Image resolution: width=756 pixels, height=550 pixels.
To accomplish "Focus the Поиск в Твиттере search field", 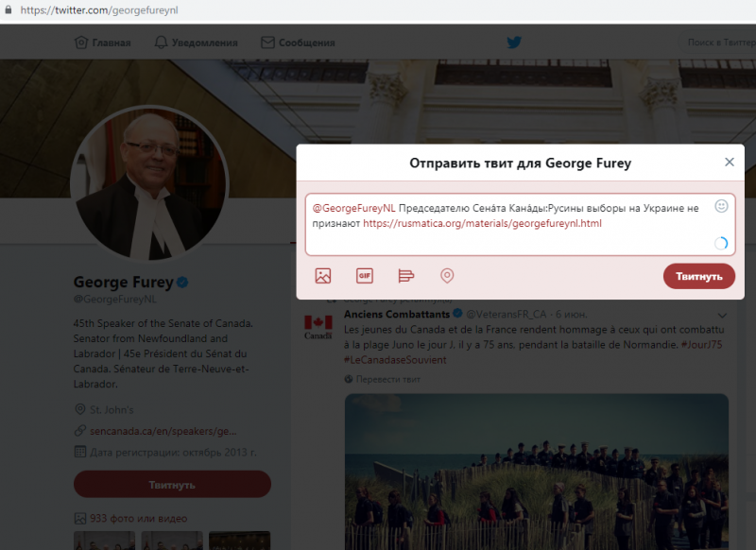I will tap(718, 43).
